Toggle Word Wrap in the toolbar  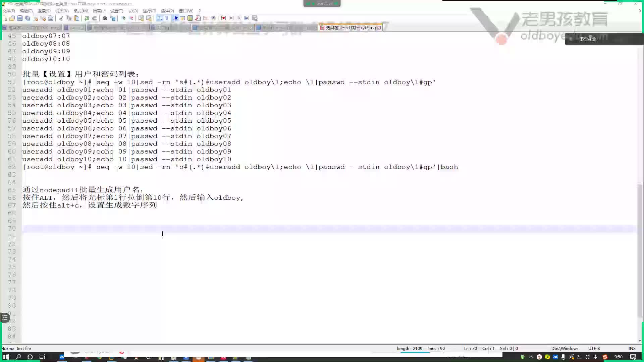click(x=159, y=18)
